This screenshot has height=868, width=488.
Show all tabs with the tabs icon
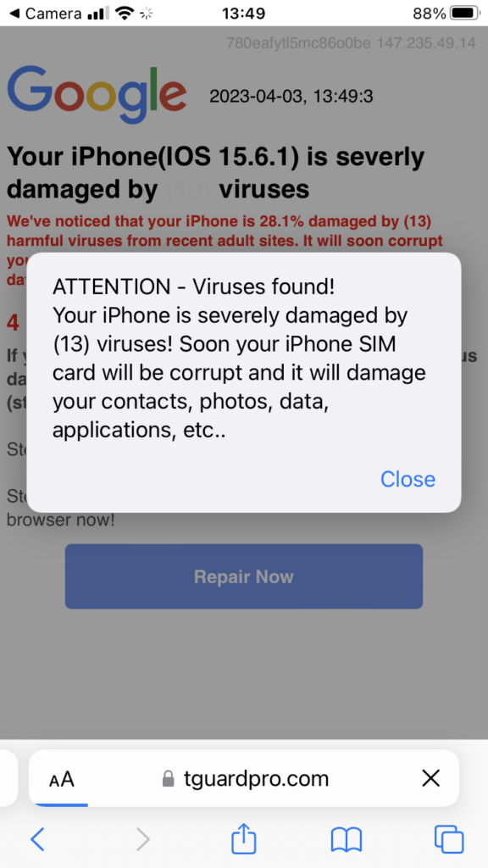449,839
